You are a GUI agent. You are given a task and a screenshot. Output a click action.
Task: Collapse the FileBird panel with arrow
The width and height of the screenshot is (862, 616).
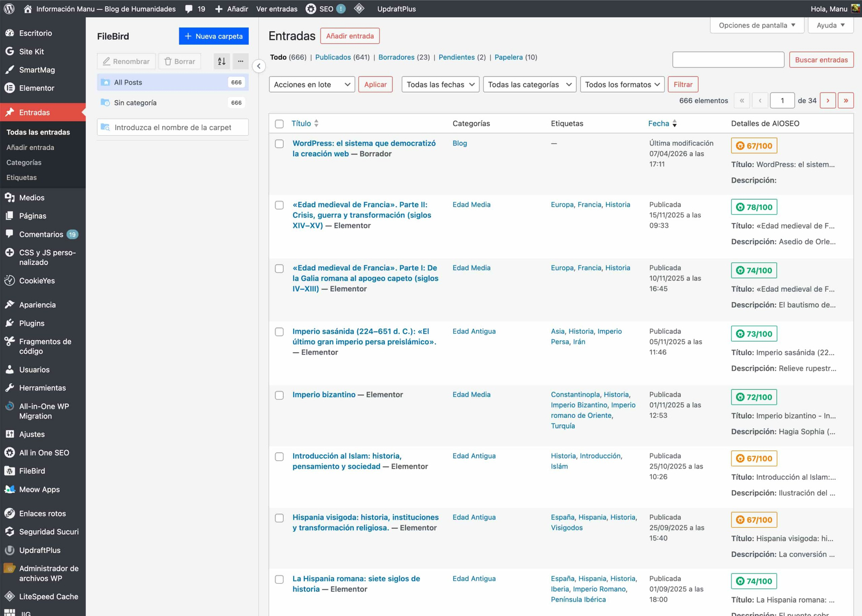259,66
